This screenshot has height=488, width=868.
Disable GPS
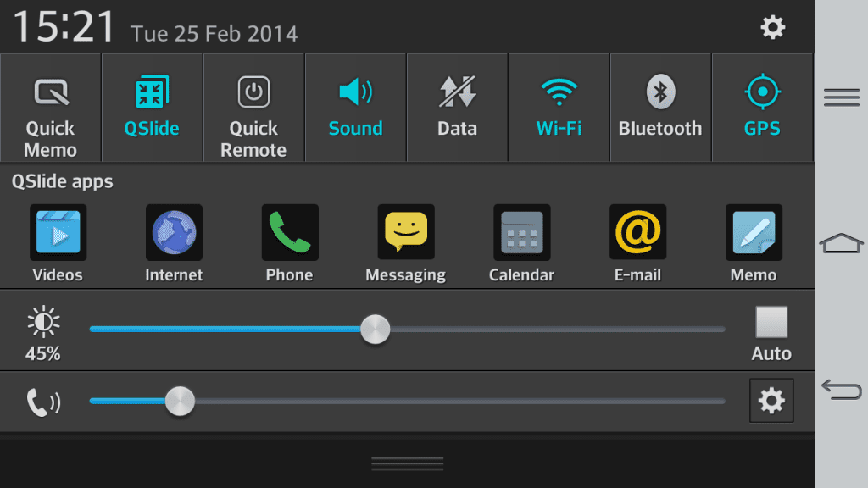pyautogui.click(x=762, y=108)
